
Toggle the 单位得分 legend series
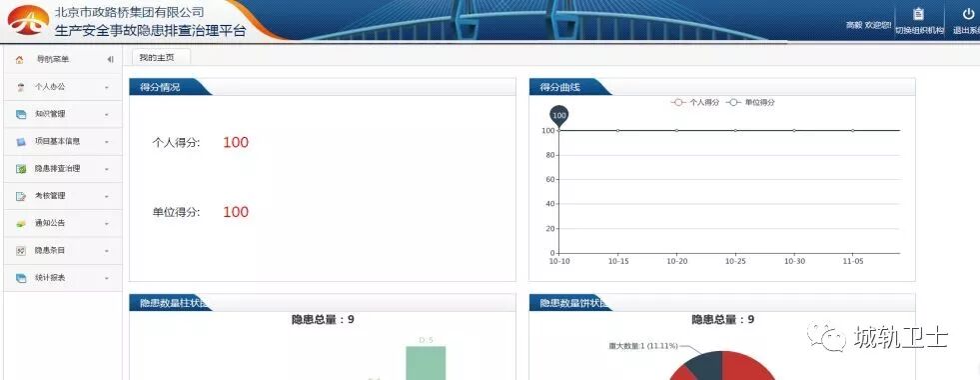[750, 102]
